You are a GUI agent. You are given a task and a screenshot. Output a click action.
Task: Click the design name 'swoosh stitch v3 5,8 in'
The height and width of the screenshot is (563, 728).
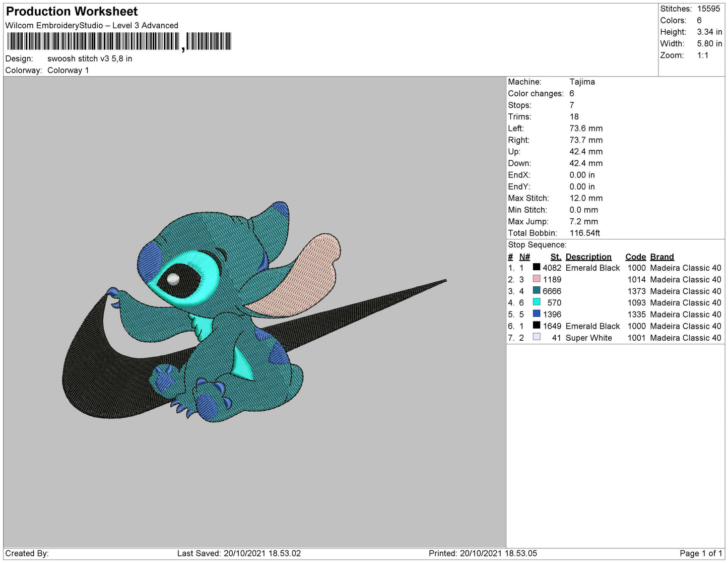[90, 58]
